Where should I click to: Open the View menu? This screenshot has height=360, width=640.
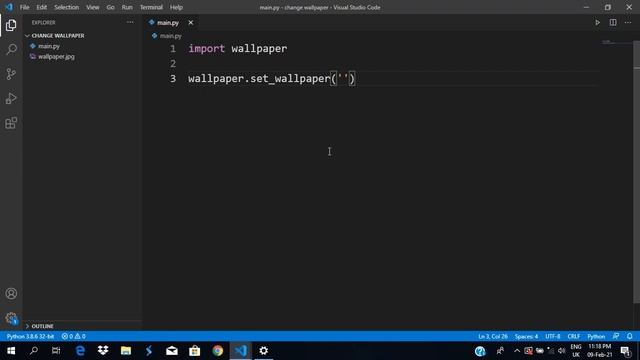pos(93,7)
